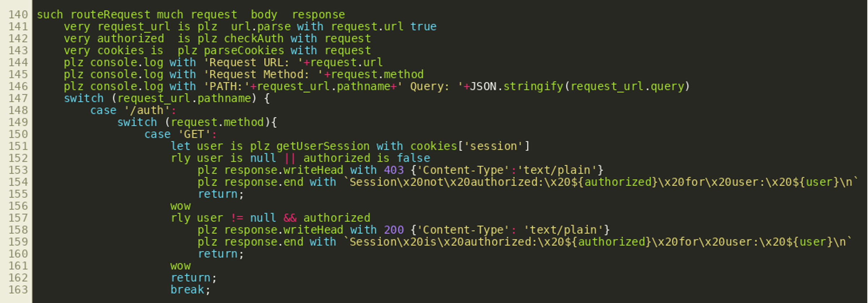Screen dimensions: 868x303
Task: Click the '/auth' case string
Action: pyautogui.click(x=147, y=110)
